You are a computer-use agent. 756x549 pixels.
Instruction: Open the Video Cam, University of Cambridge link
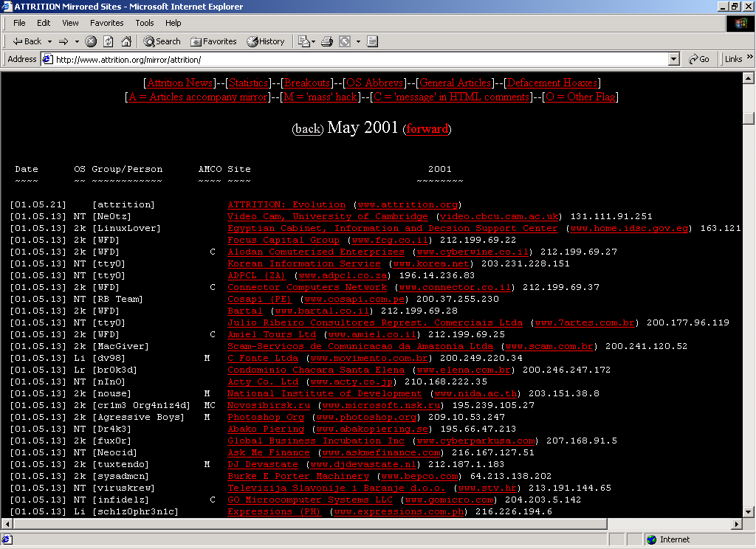coord(327,216)
